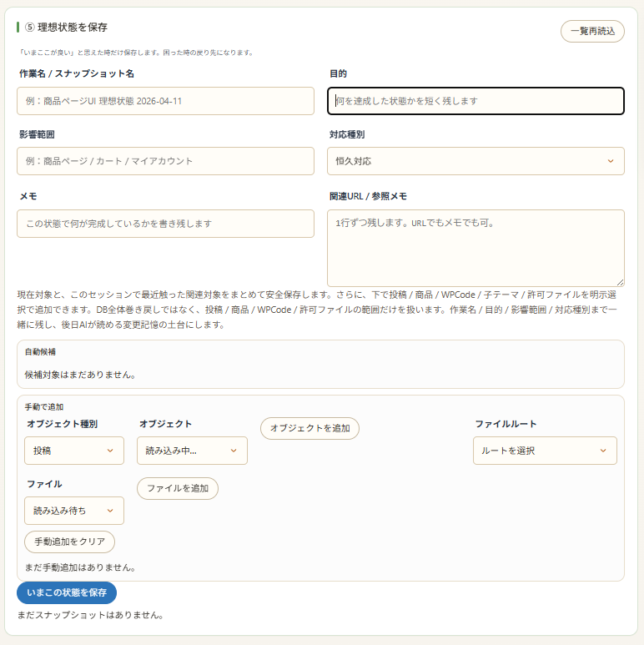Click the 手動追加をクリア button
The width and height of the screenshot is (644, 645).
point(69,542)
